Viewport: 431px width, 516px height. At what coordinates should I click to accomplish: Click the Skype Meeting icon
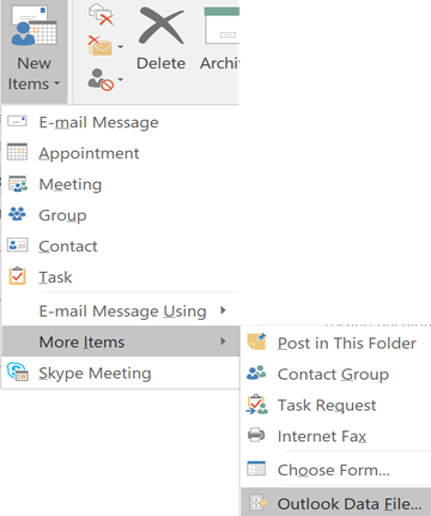click(17, 372)
